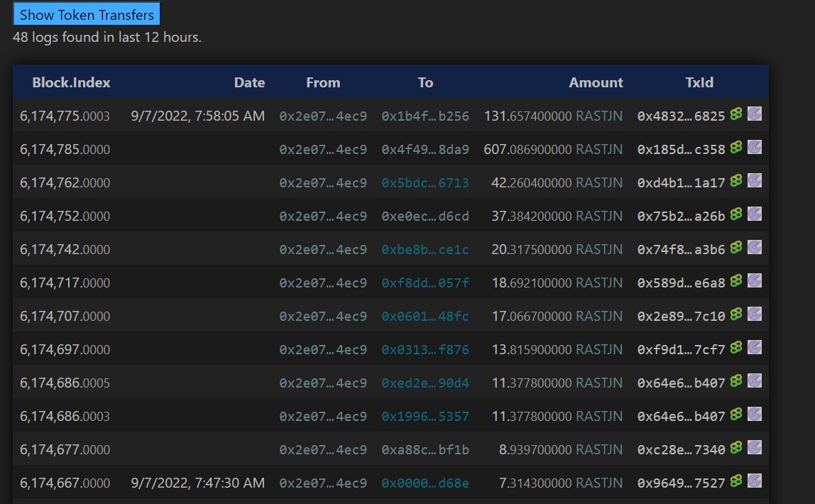The height and width of the screenshot is (504, 815).
Task: Click recipient address 0x4f49…8da9
Action: (425, 149)
